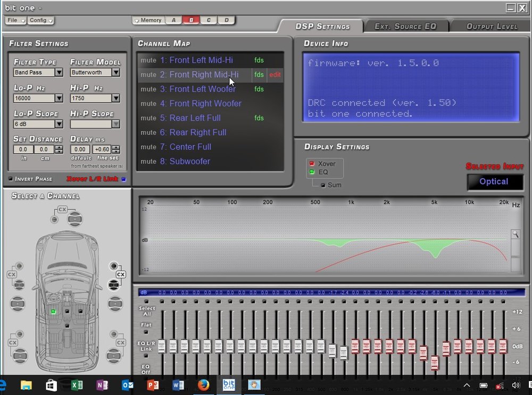This screenshot has width=532, height=395.
Task: Click the front left CX crossover label
Action: [x=12, y=274]
